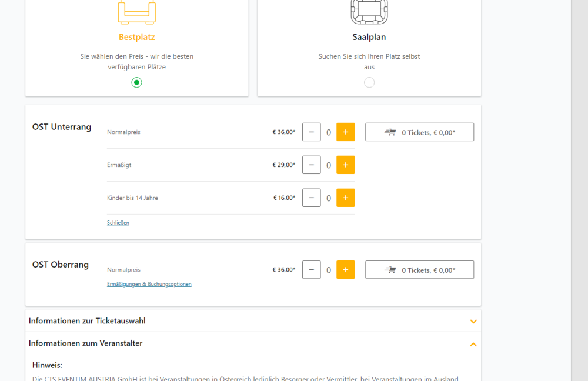Click the Bestplatz armchair icon

136,12
